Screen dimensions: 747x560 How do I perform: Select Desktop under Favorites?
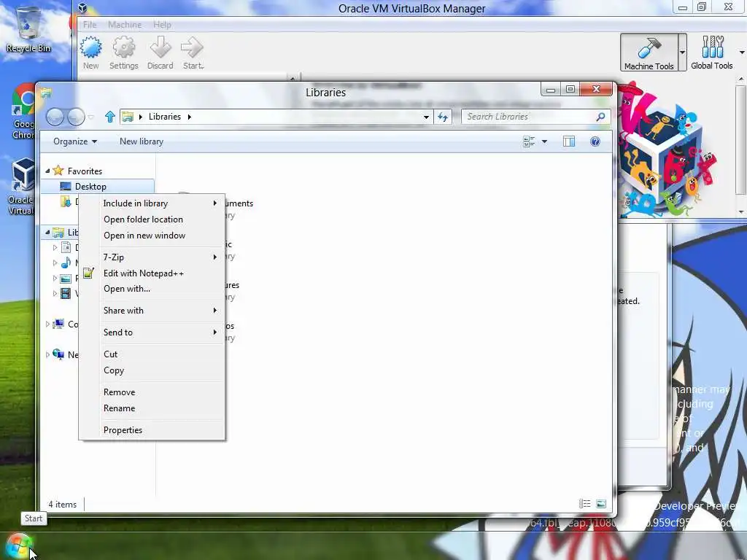98,187
